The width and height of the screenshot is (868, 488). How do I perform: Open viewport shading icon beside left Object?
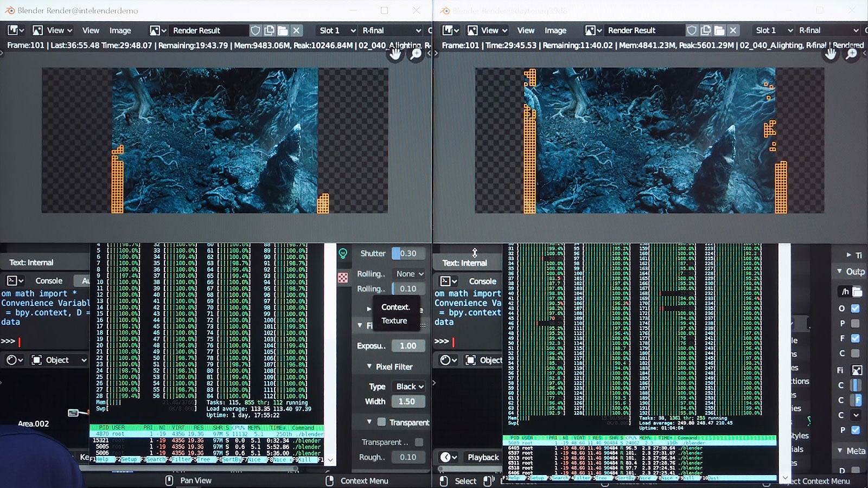pyautogui.click(x=15, y=360)
